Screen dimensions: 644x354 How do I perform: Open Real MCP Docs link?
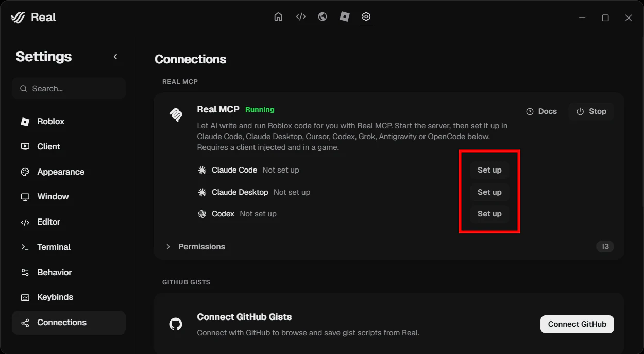pos(541,111)
